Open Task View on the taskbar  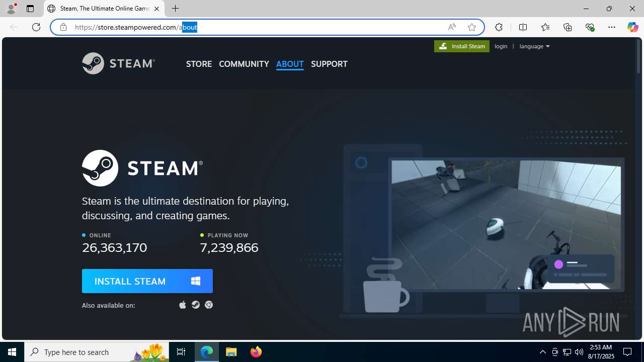[x=181, y=352]
